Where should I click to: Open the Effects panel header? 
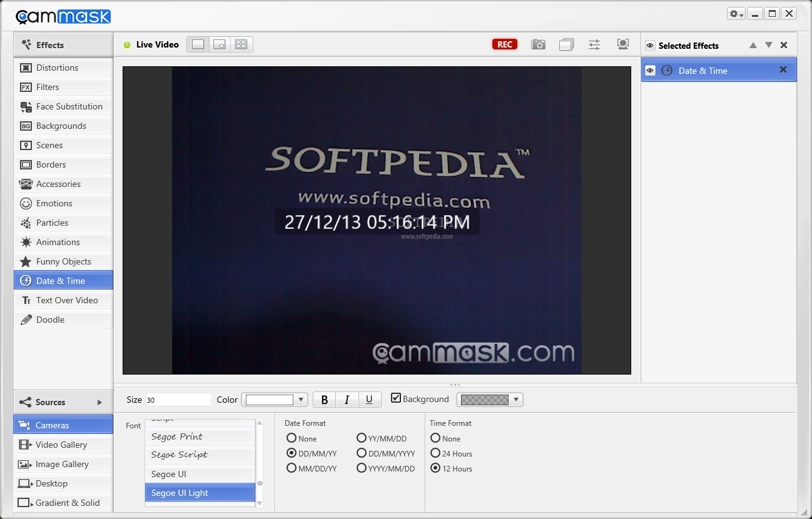(63, 45)
